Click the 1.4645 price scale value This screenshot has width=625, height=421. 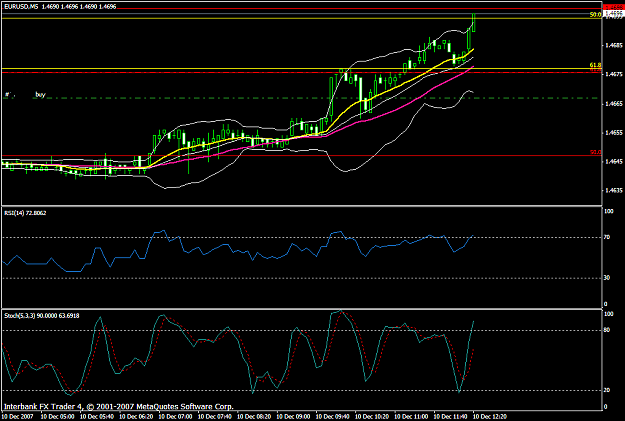614,161
